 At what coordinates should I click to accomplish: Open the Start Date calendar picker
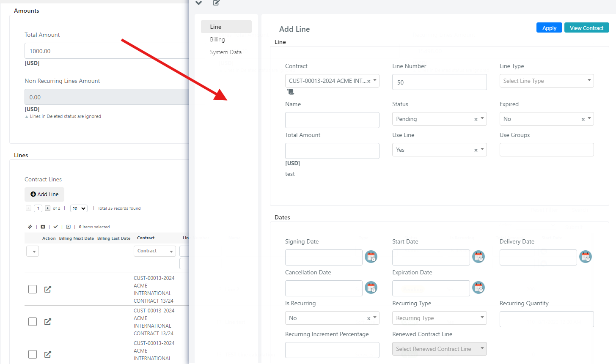click(478, 257)
